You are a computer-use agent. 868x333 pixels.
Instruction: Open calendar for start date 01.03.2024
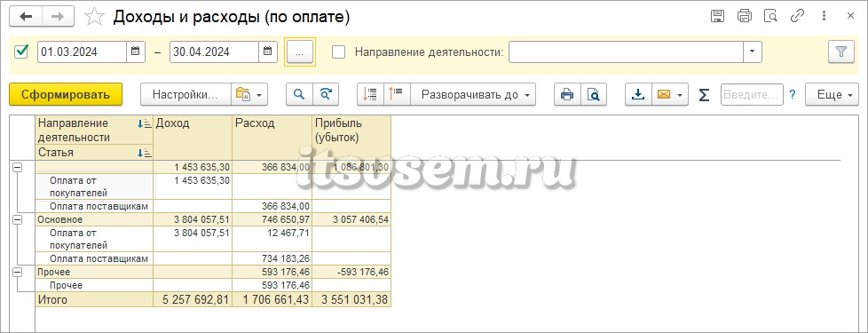[x=136, y=52]
